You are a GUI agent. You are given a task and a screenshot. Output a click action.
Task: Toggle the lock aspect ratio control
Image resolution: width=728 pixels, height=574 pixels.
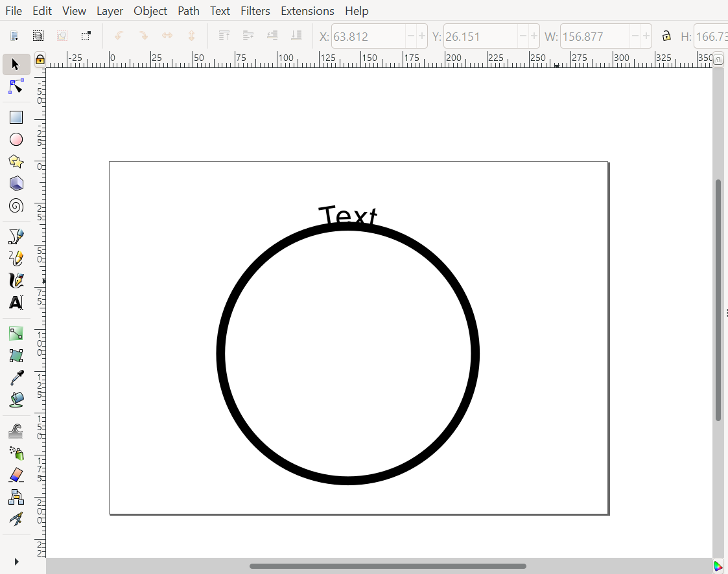click(x=667, y=36)
